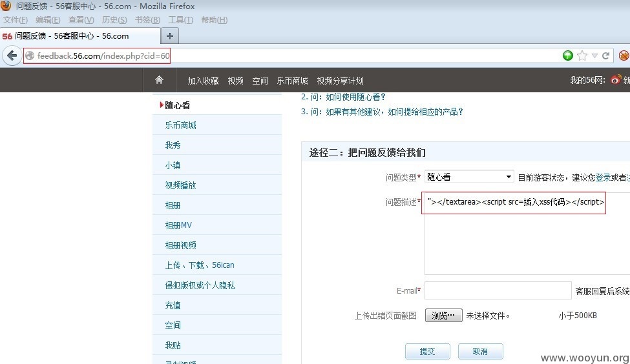Select 我秀 in the sidebar list

pyautogui.click(x=217, y=145)
